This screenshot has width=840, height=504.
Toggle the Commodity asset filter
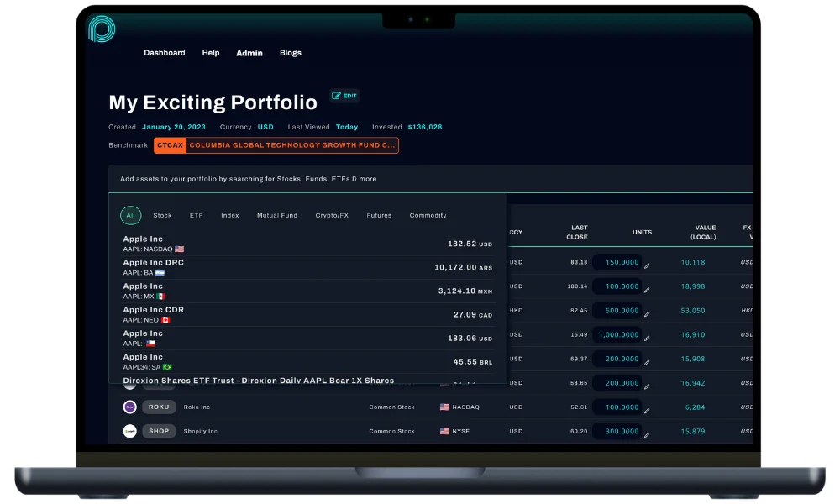click(x=428, y=215)
